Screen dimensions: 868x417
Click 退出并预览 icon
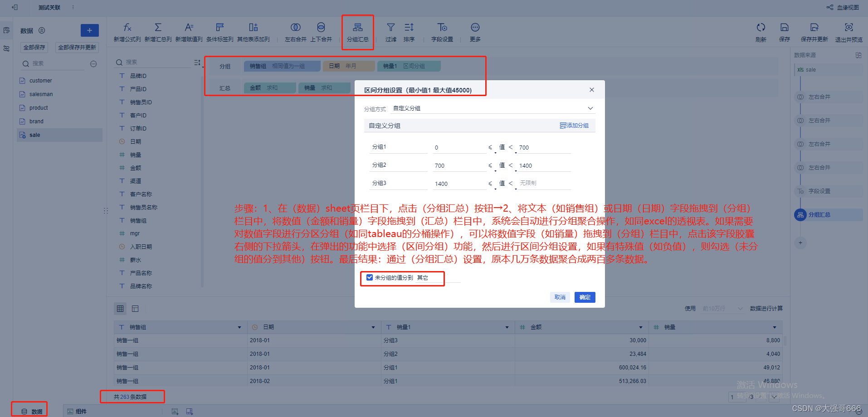[849, 28]
